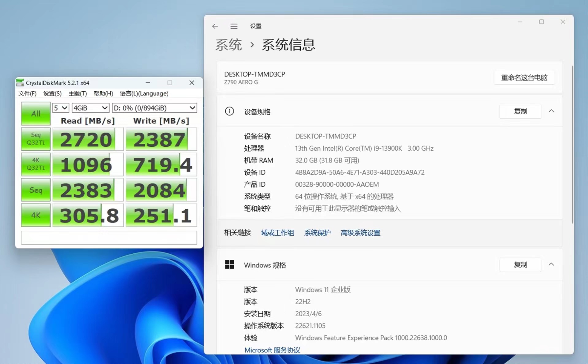Go back using the Settings back arrow

click(x=215, y=26)
